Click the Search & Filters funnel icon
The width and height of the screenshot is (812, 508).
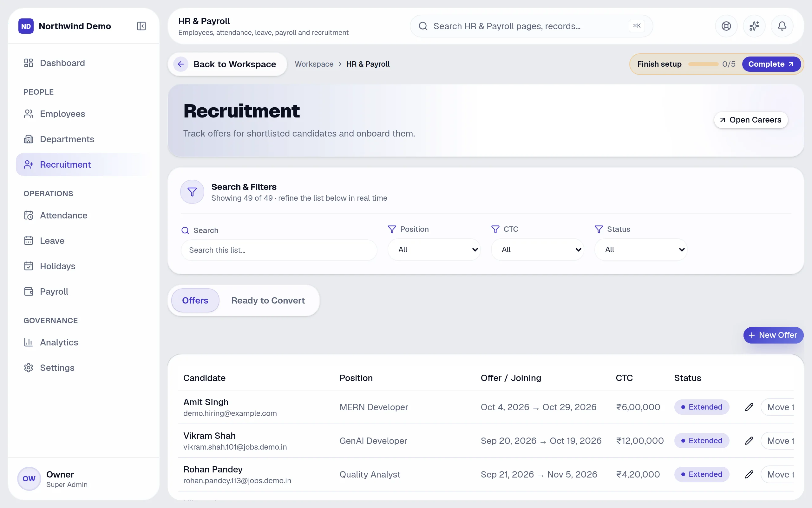(192, 192)
